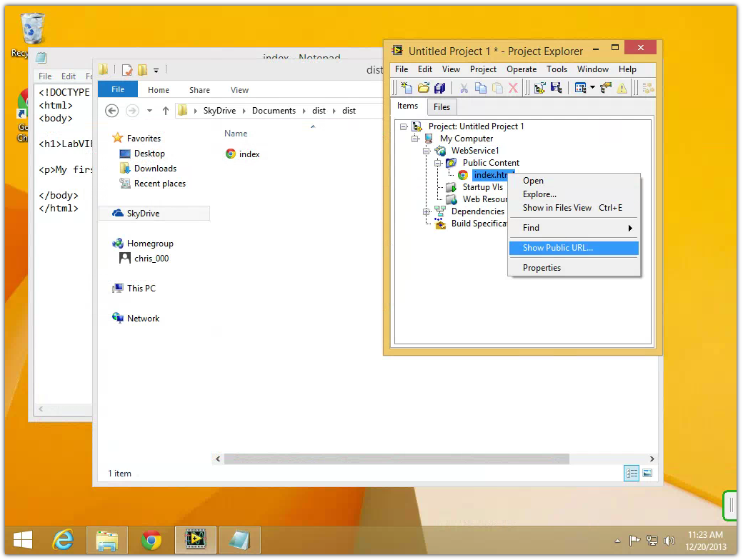Switch to large icons view in Explorer
The width and height of the screenshot is (743, 560).
coord(647,474)
